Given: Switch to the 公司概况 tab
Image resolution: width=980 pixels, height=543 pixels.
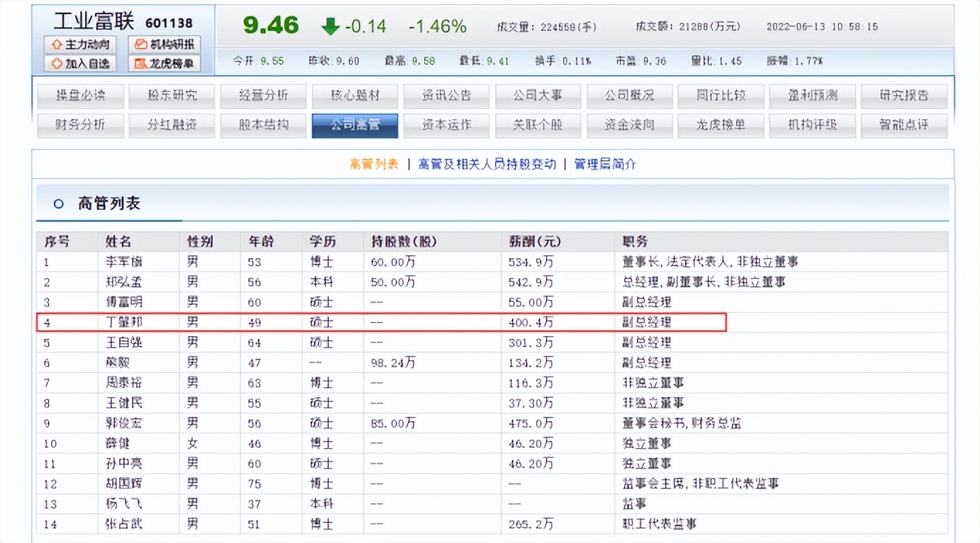Looking at the screenshot, I should 630,95.
